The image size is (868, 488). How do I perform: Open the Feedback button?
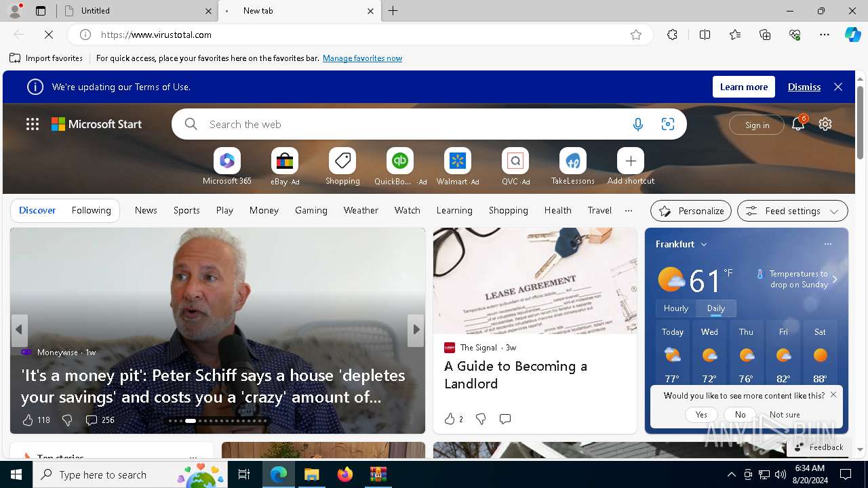click(818, 447)
